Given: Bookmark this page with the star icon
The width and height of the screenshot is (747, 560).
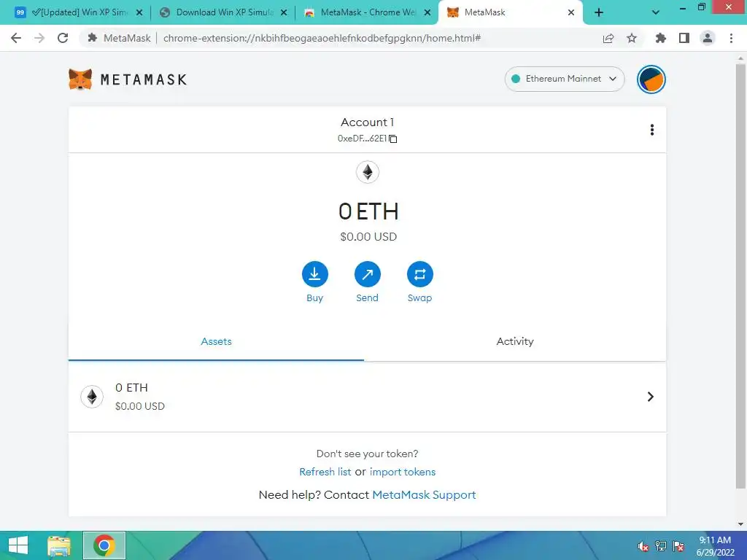Looking at the screenshot, I should coord(632,38).
